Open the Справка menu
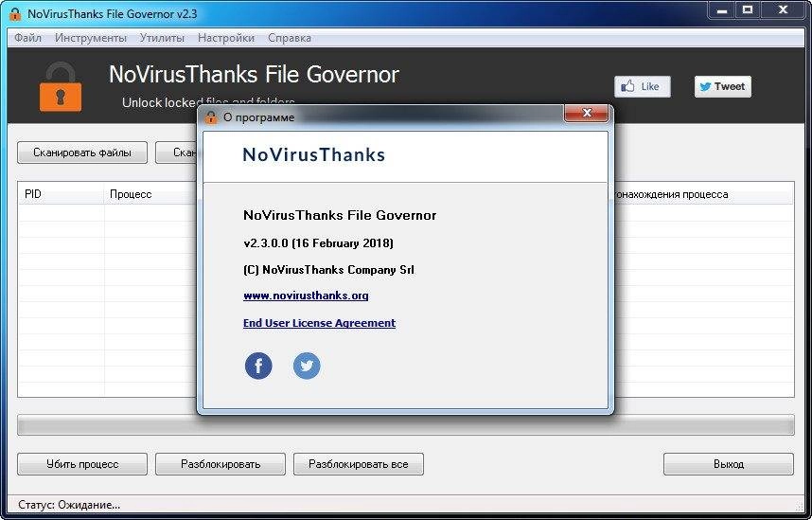Image resolution: width=812 pixels, height=520 pixels. tap(290, 38)
